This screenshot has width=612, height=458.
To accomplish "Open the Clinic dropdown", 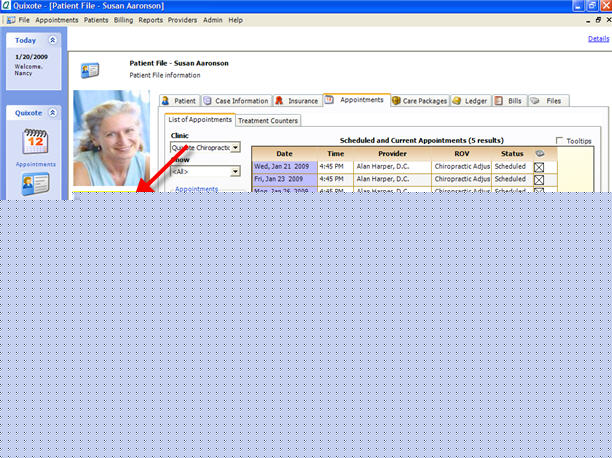I will [236, 147].
